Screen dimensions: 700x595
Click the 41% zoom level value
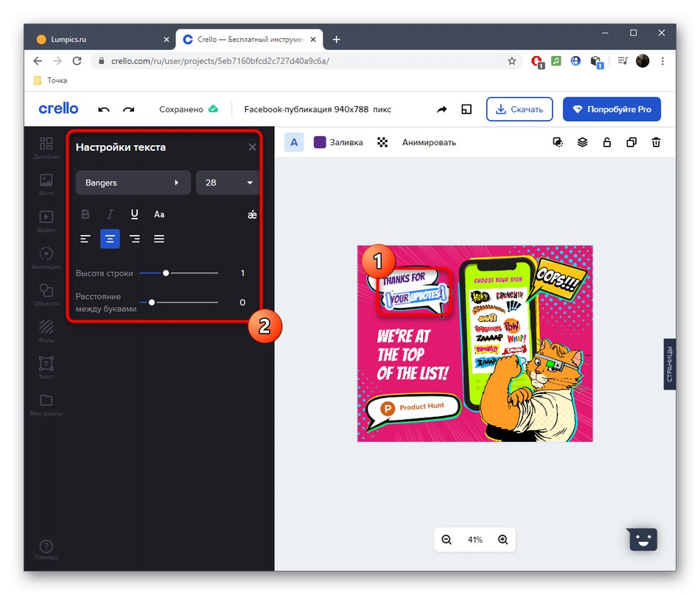click(475, 540)
